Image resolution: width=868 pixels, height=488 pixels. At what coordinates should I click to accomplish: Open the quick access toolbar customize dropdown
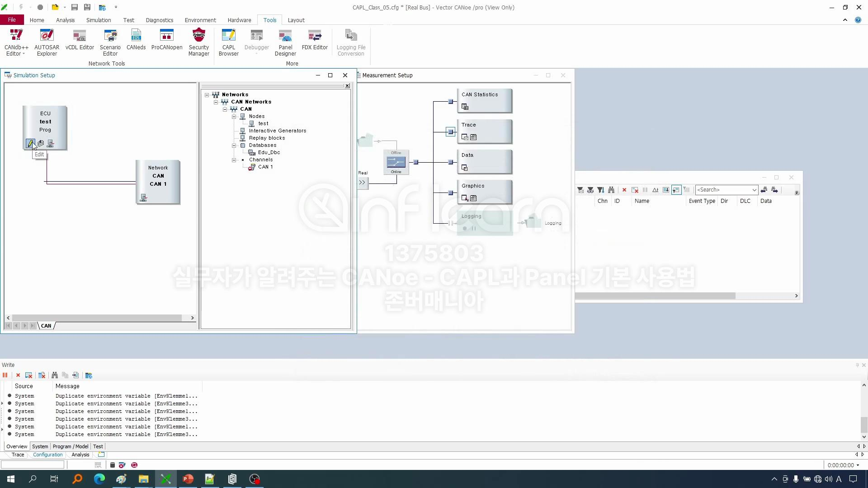pyautogui.click(x=116, y=7)
